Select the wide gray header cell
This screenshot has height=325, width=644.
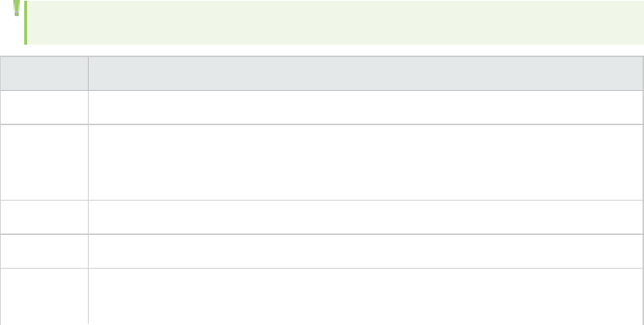pos(366,79)
